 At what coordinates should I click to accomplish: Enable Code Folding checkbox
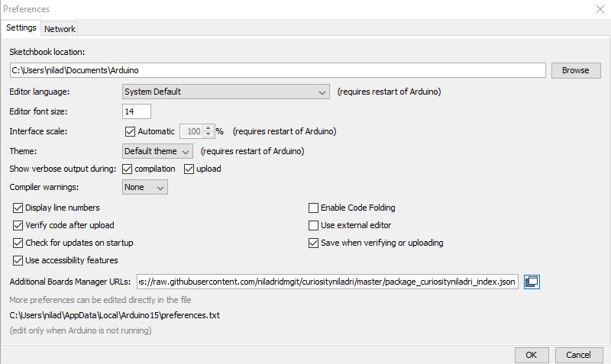click(313, 208)
